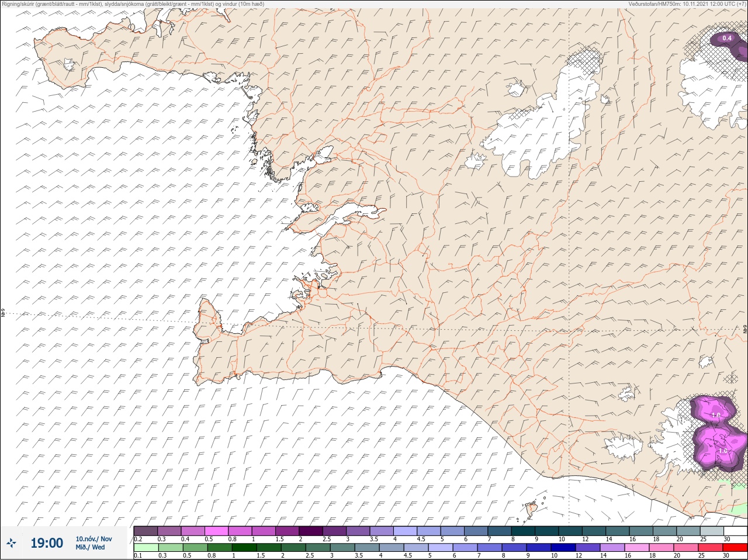Select upper legend swatch labeled 4 (light lavender)
The image size is (748, 560).
click(x=405, y=531)
